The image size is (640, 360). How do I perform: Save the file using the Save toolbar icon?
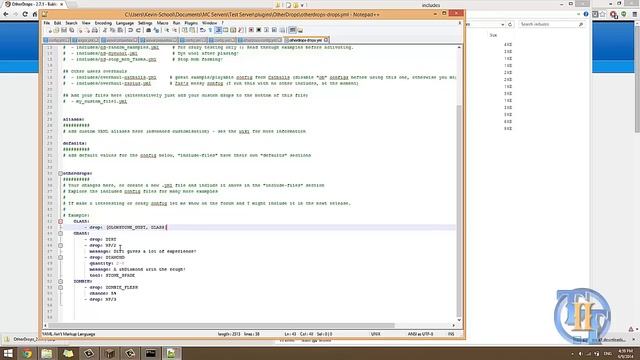[x=64, y=30]
